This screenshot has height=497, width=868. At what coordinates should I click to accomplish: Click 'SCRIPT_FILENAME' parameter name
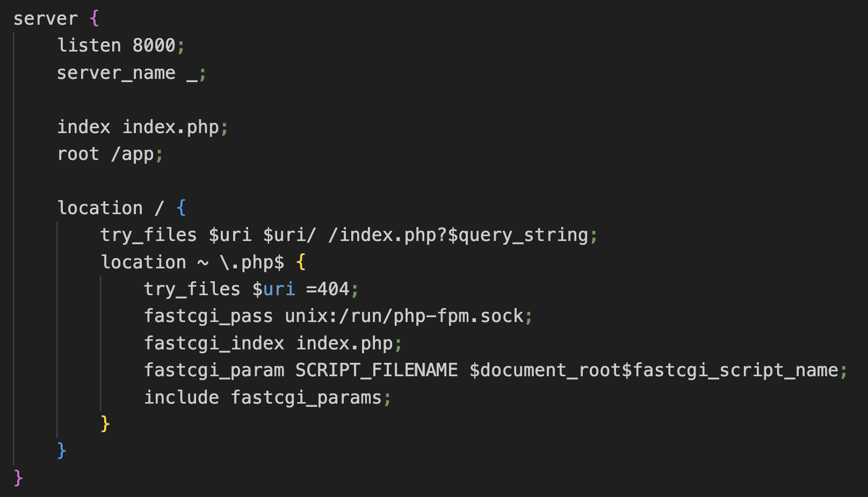pyautogui.click(x=377, y=370)
